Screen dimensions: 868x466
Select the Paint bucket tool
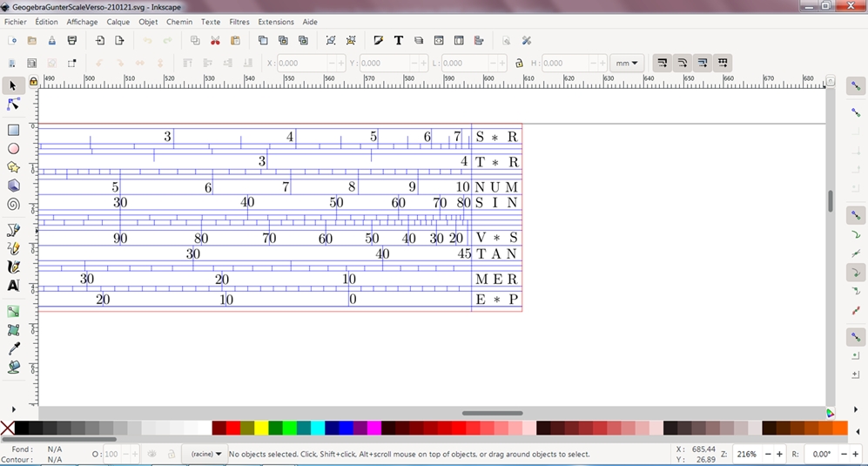[13, 368]
